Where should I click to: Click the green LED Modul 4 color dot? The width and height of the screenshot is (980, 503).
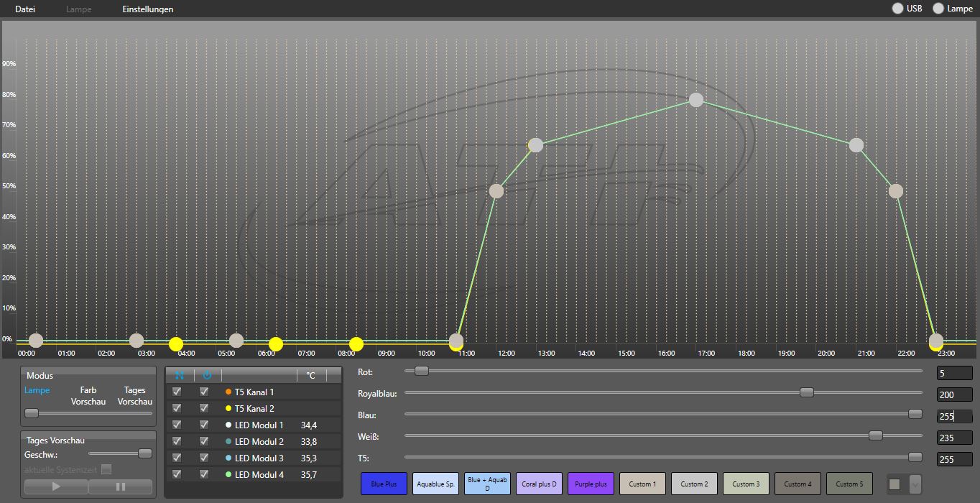pyautogui.click(x=228, y=475)
